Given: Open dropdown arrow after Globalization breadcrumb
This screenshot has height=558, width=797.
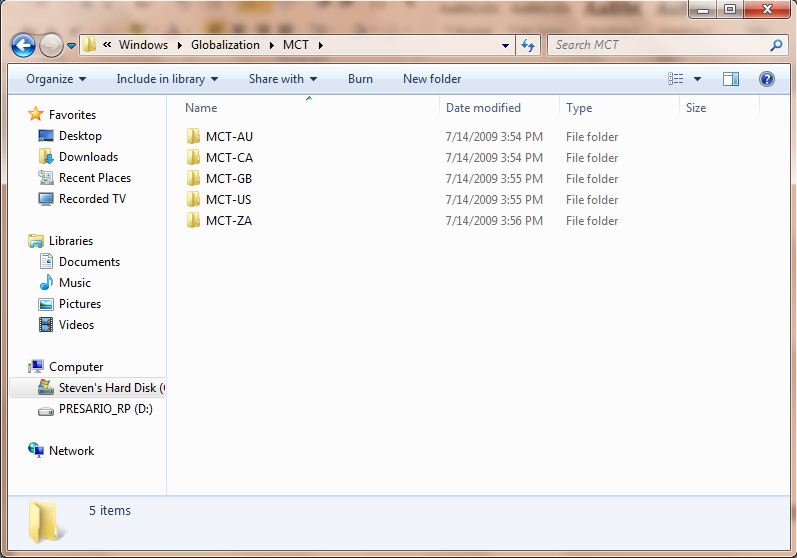Looking at the screenshot, I should coord(272,45).
